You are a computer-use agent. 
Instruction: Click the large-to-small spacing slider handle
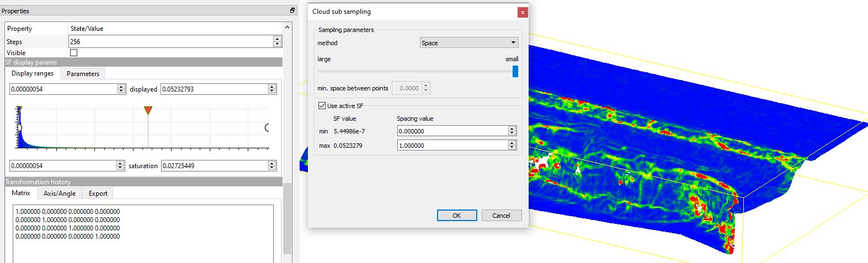pos(515,71)
